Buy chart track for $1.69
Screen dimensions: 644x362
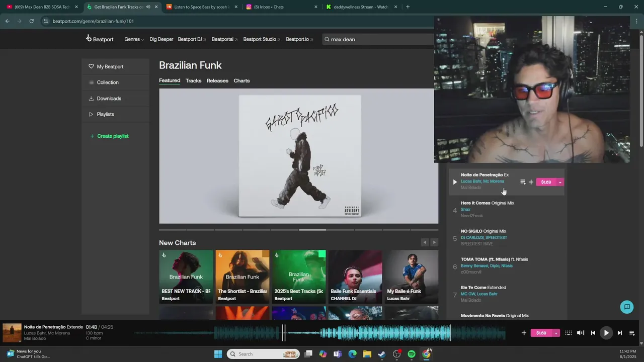(x=546, y=182)
